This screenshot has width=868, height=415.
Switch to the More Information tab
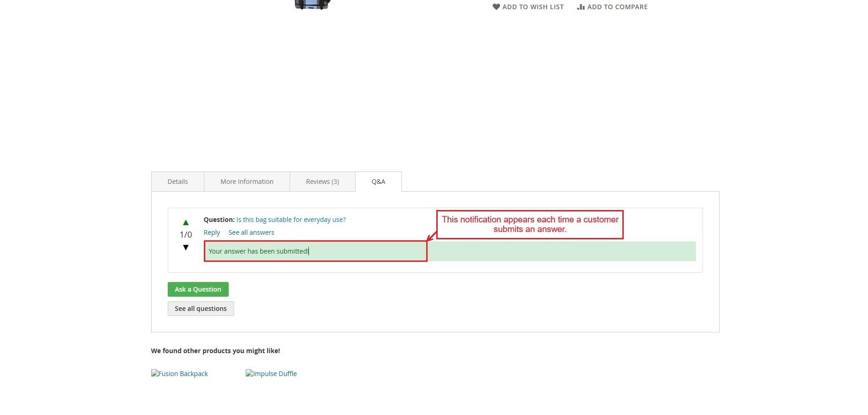click(247, 182)
